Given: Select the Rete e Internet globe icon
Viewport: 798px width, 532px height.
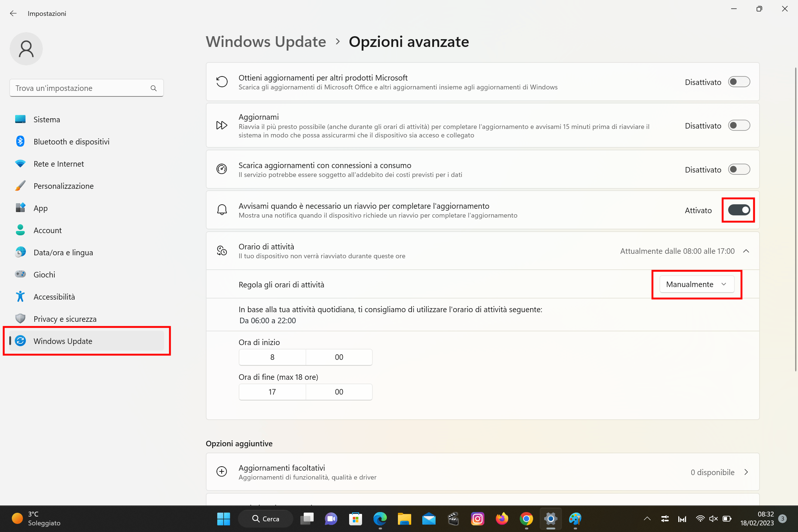Looking at the screenshot, I should [20, 164].
